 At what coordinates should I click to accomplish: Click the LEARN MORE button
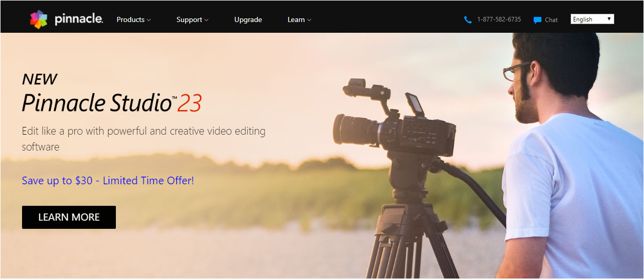pyautogui.click(x=69, y=217)
